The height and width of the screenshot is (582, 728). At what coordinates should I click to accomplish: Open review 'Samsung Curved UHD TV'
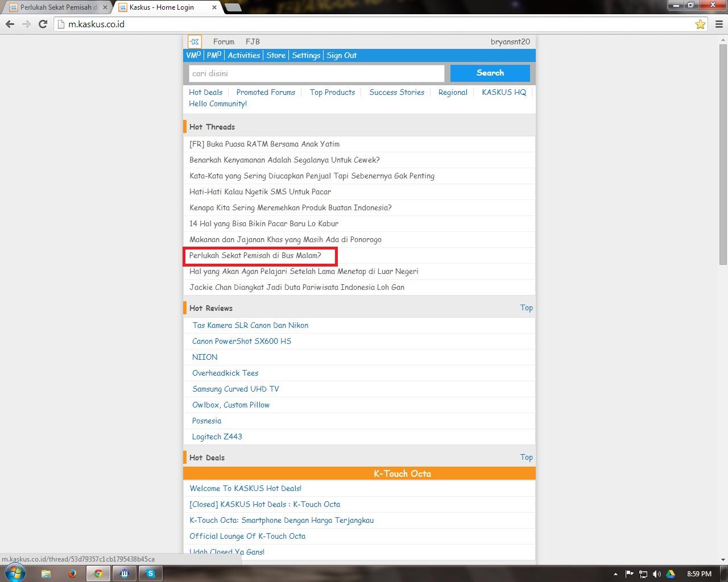pyautogui.click(x=235, y=389)
